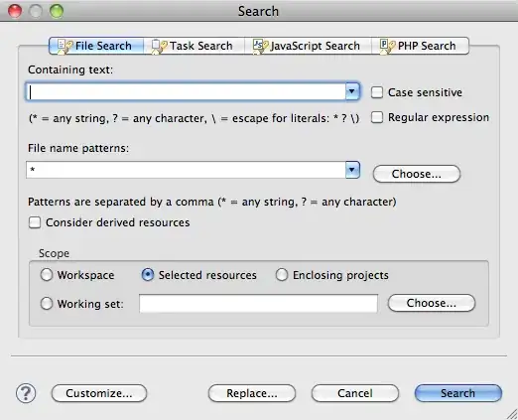Expand the Containing text dropdown arrow
The width and height of the screenshot is (518, 420).
pos(352,91)
